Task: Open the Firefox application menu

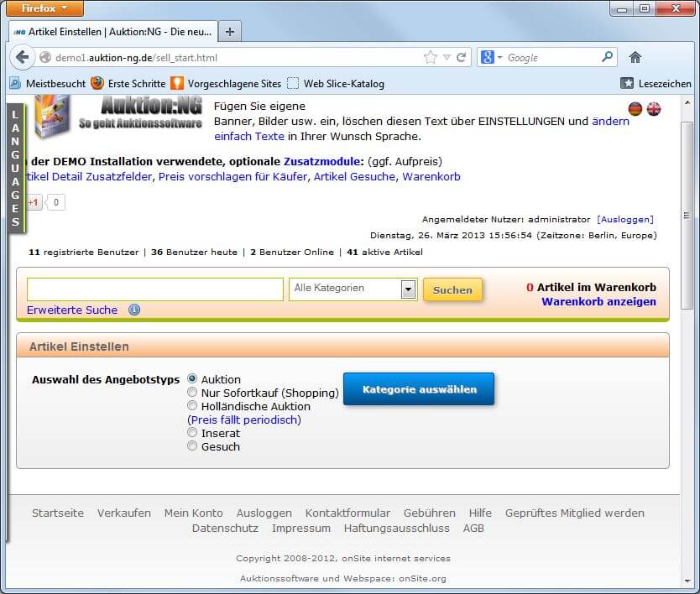Action: (x=44, y=8)
